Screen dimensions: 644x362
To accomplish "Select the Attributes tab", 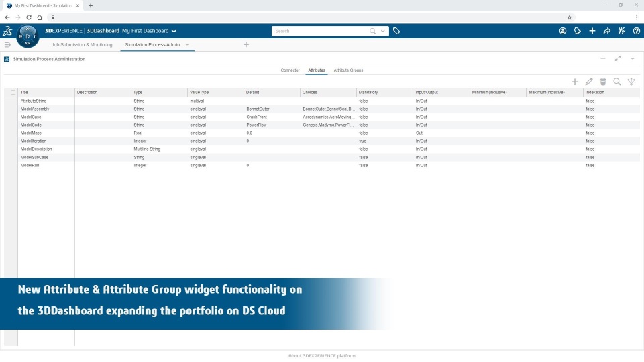I will tap(316, 70).
